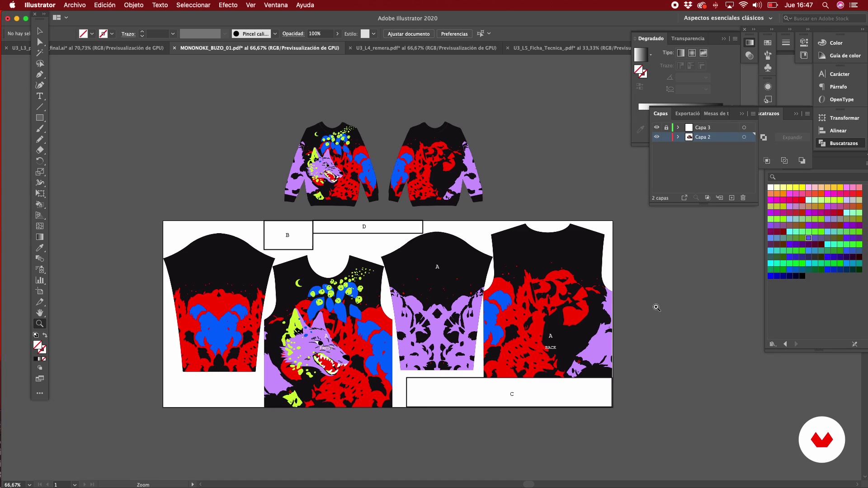
Task: Open the Objeto menu
Action: click(x=134, y=5)
